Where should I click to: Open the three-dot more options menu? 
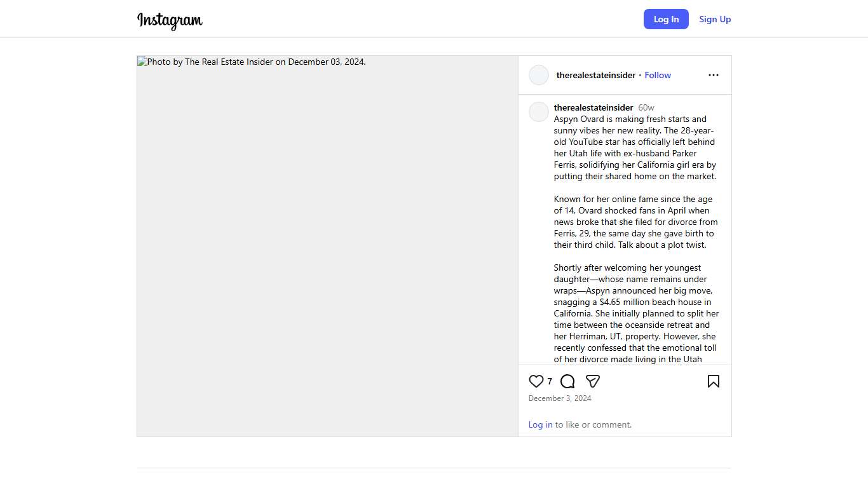(x=714, y=75)
